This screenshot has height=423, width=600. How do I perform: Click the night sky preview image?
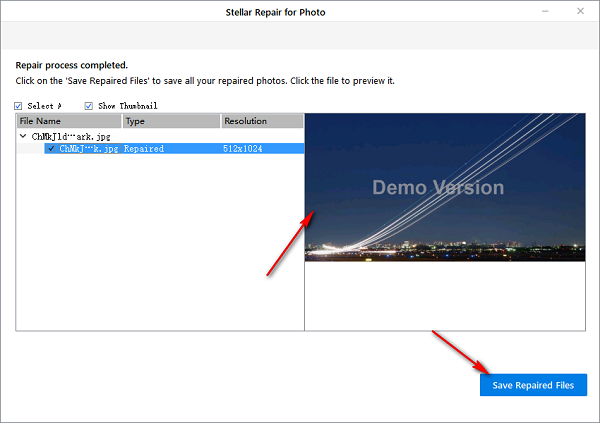[445, 187]
